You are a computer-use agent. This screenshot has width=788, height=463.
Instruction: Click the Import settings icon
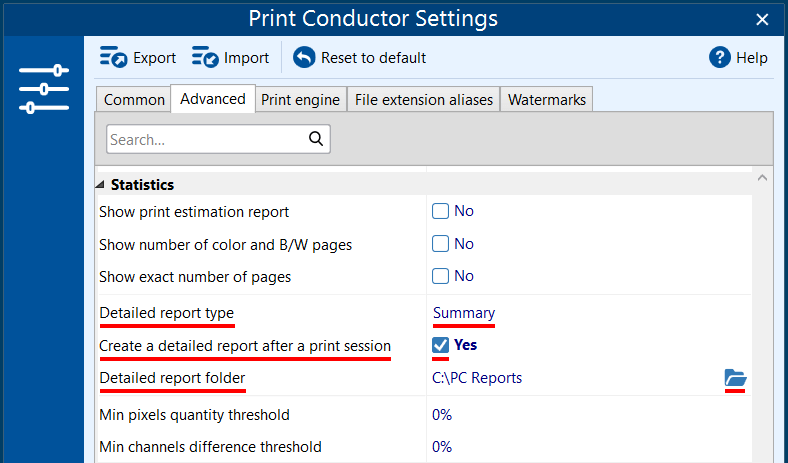click(x=205, y=57)
